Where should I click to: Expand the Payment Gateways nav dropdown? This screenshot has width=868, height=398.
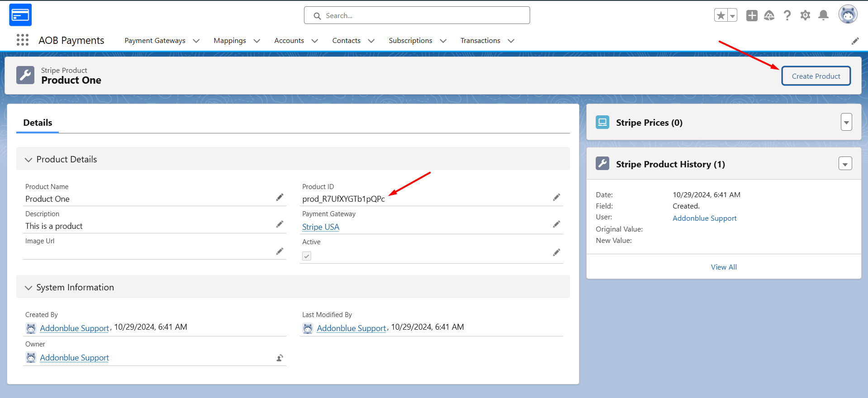click(196, 41)
